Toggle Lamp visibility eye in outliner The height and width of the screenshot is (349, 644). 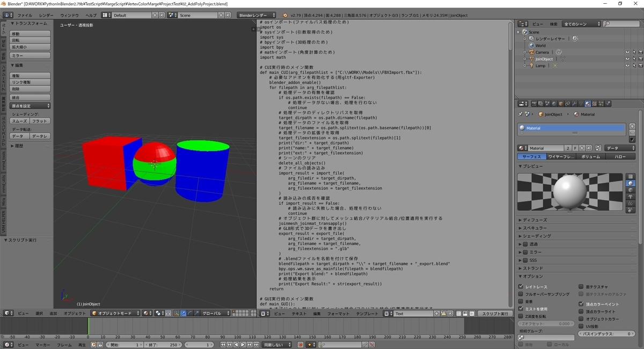[x=627, y=66]
